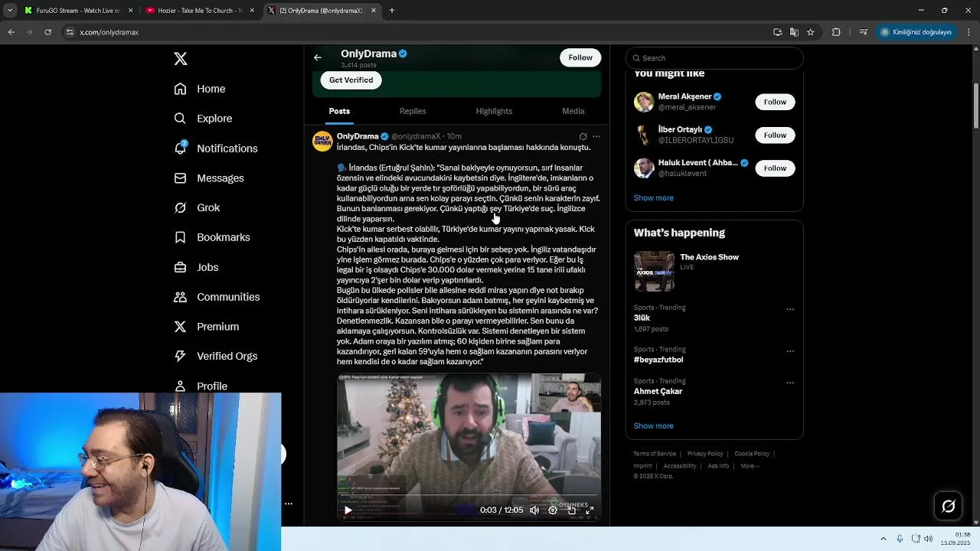Mute the video volume
The image size is (980, 551).
[x=534, y=510]
